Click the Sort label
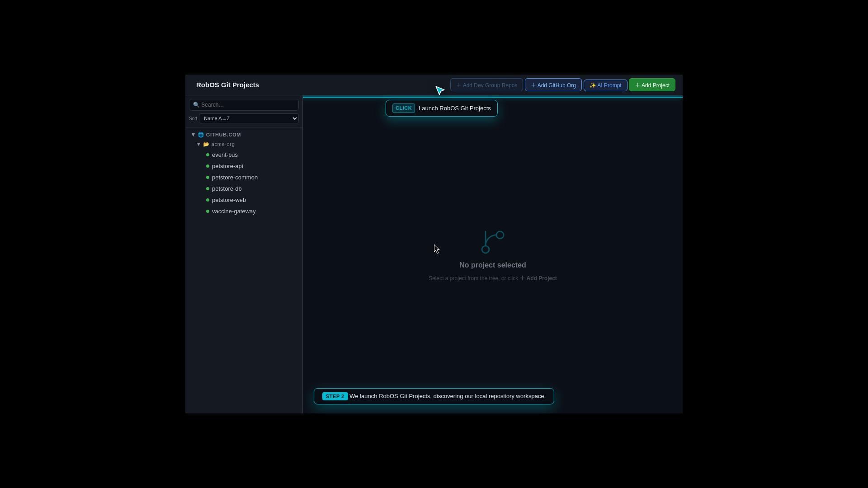Image resolution: width=868 pixels, height=488 pixels. point(193,118)
